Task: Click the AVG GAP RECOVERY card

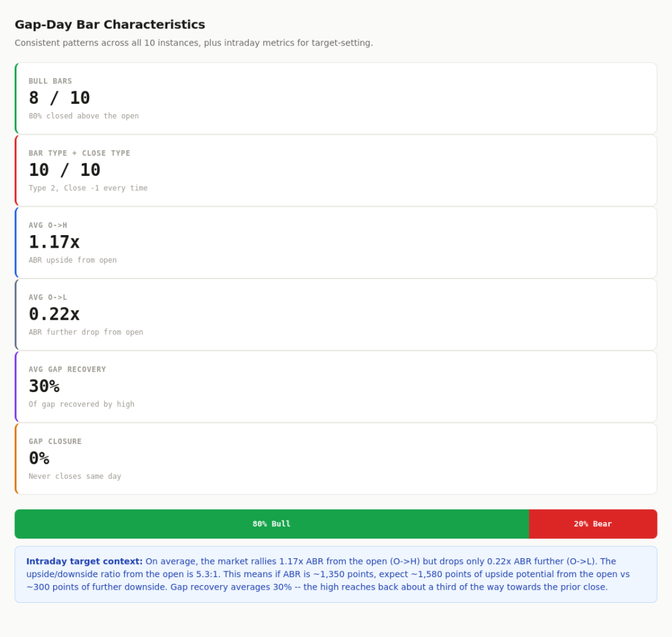Action: [336, 386]
